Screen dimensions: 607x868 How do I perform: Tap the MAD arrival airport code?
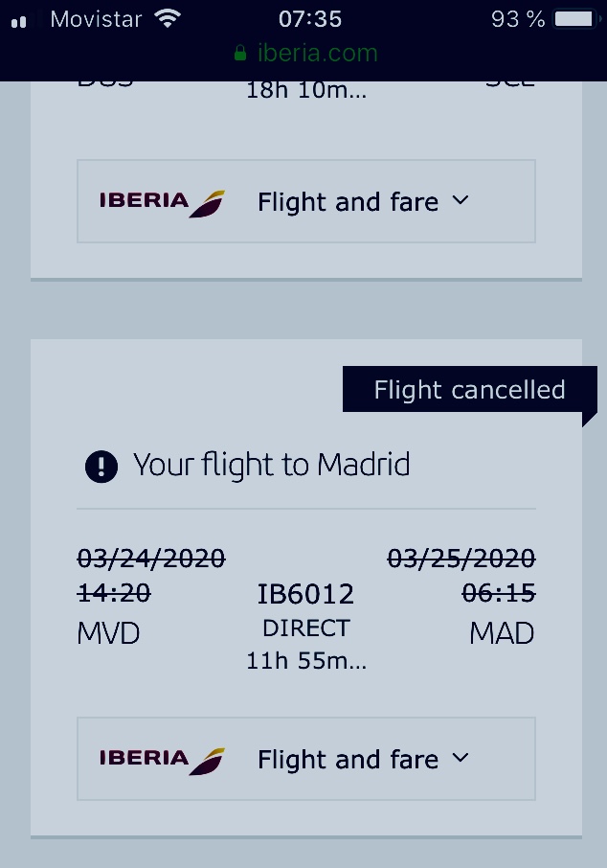502,633
